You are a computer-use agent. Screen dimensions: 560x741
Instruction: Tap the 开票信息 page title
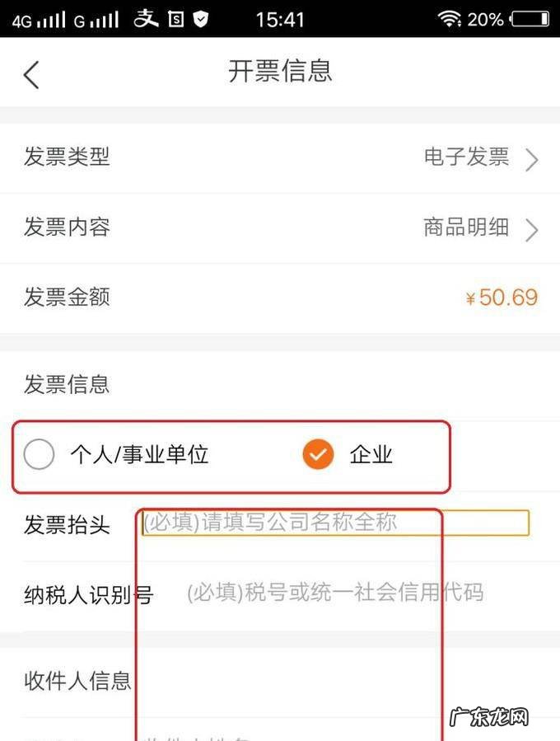pos(280,72)
